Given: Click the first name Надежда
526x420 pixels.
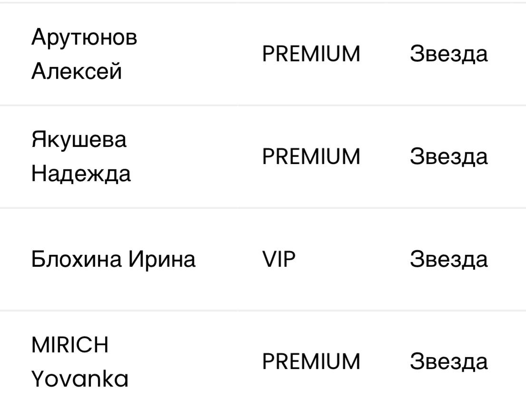Looking at the screenshot, I should point(81,174).
